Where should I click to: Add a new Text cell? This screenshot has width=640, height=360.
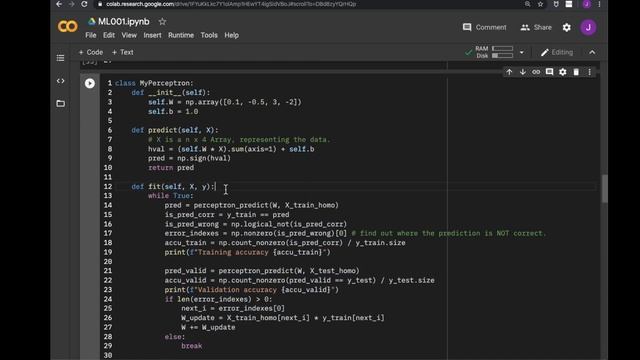pyautogui.click(x=122, y=52)
